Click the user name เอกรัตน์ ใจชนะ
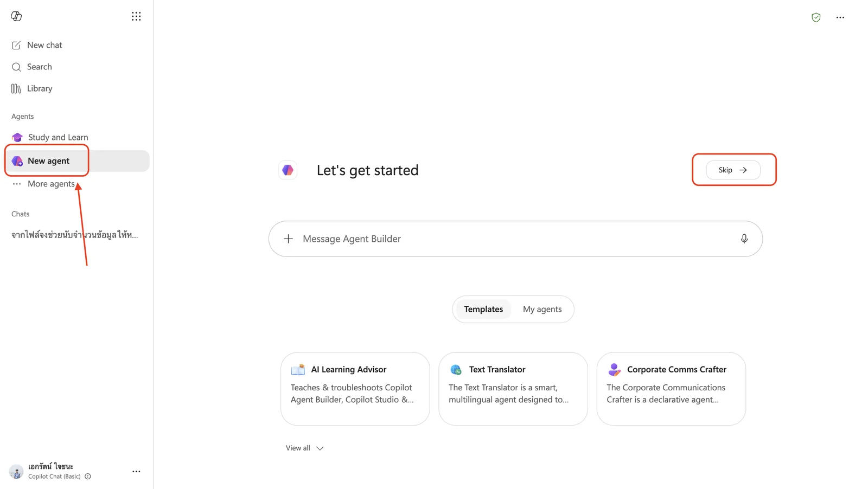Image resolution: width=868 pixels, height=489 pixels. click(x=51, y=466)
